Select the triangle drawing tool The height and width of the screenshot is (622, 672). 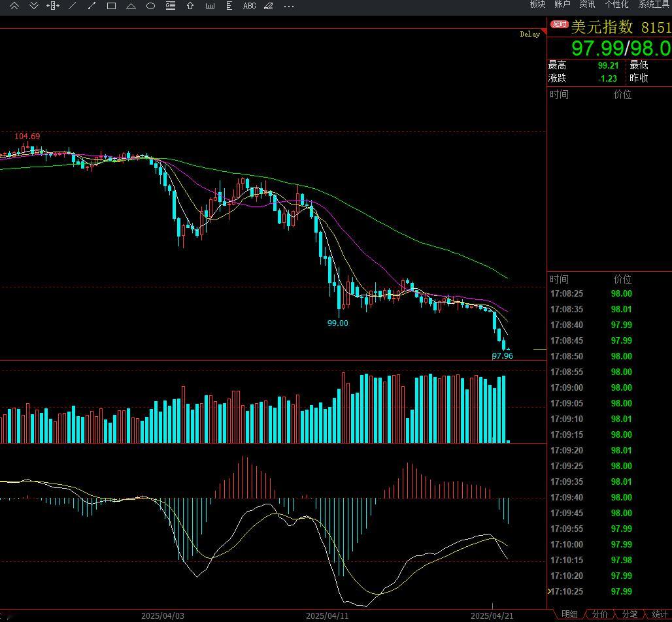pos(131,6)
